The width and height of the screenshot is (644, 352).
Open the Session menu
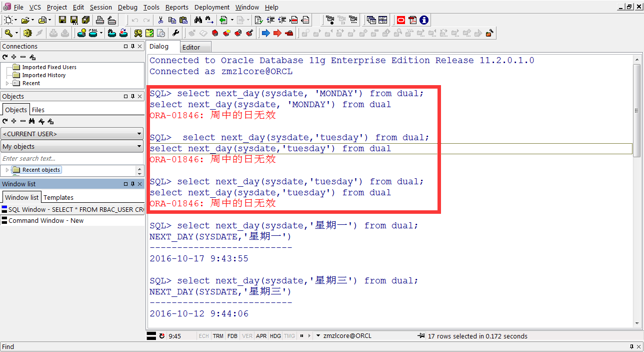tap(101, 7)
